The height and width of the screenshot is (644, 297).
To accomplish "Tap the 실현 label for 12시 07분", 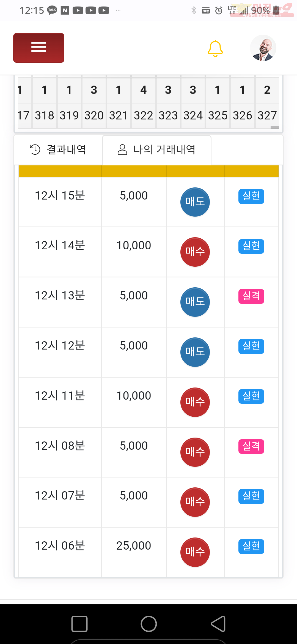I will (x=251, y=496).
